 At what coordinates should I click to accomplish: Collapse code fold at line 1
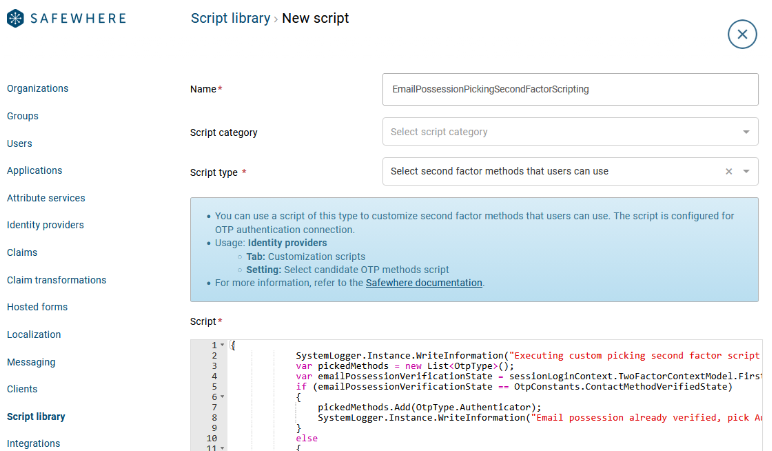coord(222,345)
